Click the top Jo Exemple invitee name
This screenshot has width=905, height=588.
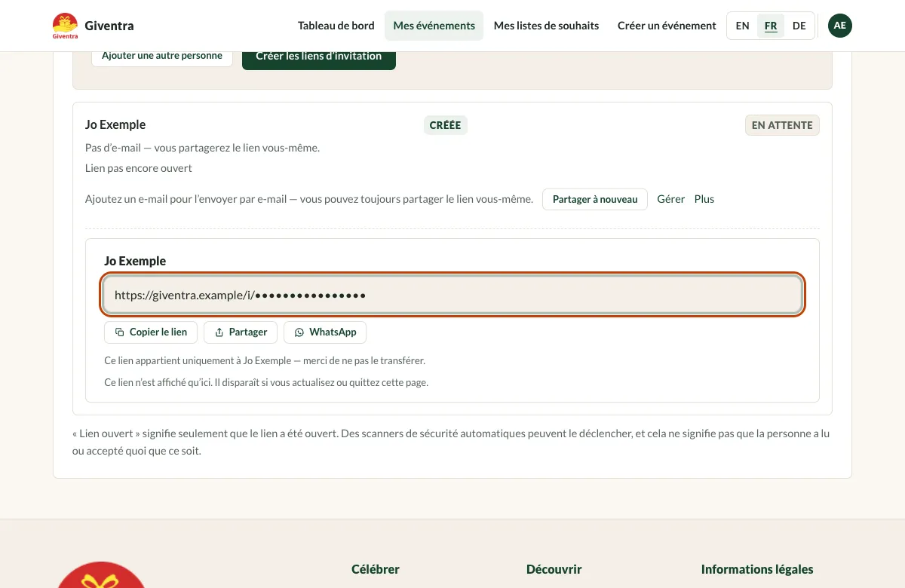(x=115, y=125)
